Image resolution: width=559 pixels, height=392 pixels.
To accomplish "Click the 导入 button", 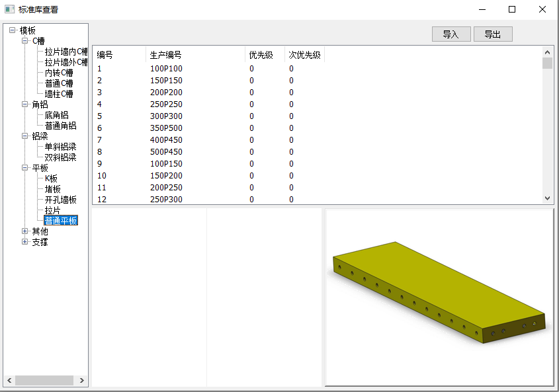I will click(x=451, y=34).
